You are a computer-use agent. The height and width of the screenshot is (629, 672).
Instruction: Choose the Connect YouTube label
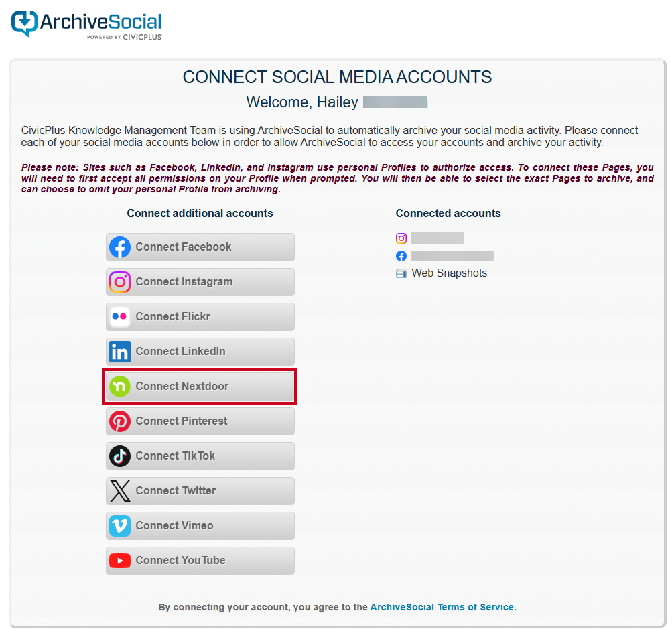click(180, 560)
